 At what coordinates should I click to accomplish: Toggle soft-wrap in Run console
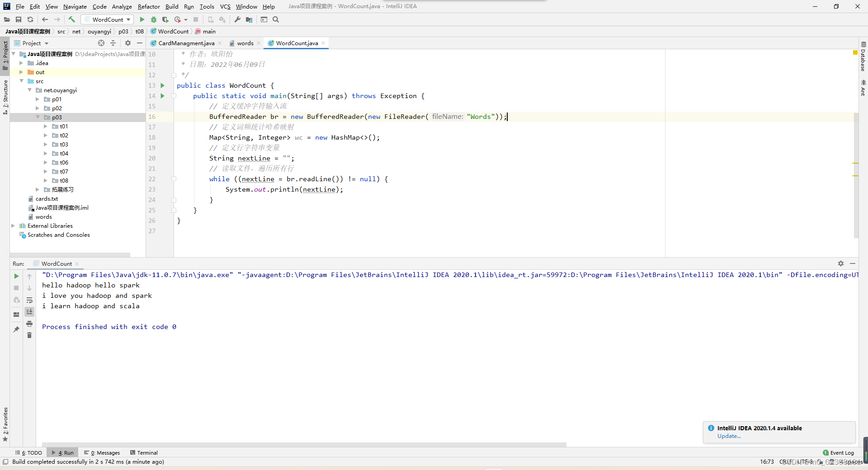pyautogui.click(x=29, y=300)
